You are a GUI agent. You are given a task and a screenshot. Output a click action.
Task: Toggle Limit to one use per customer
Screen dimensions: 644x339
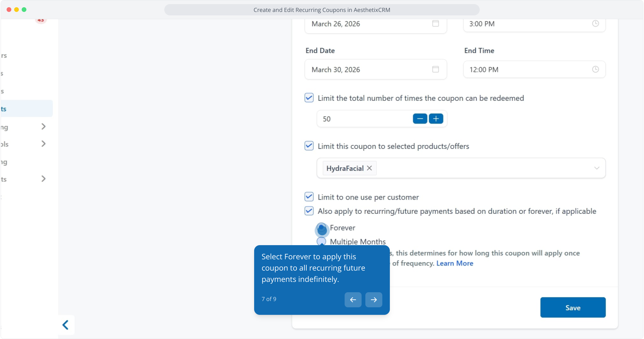pos(309,197)
